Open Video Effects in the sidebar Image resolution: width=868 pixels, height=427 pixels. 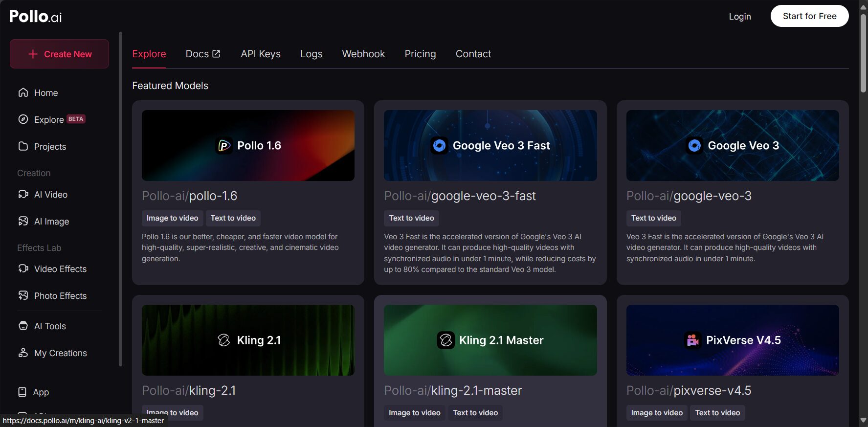59,269
